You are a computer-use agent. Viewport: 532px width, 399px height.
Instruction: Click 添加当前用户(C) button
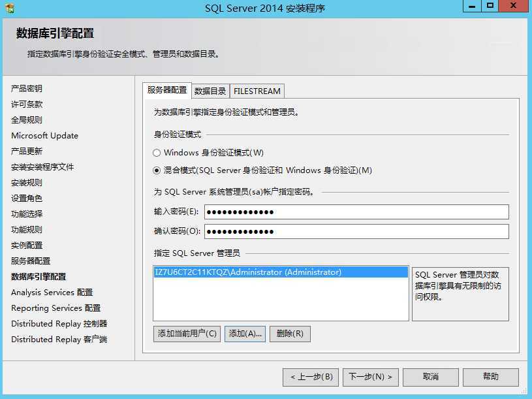[x=187, y=334]
